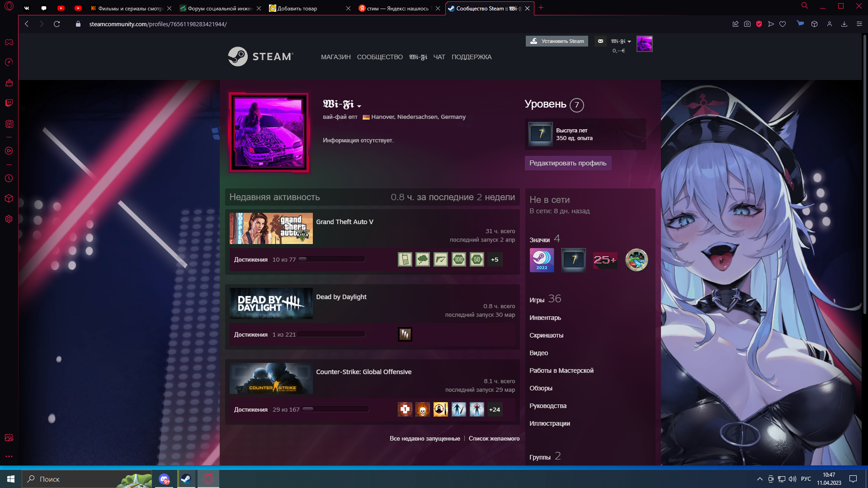Go back to previous page

tap(27, 24)
